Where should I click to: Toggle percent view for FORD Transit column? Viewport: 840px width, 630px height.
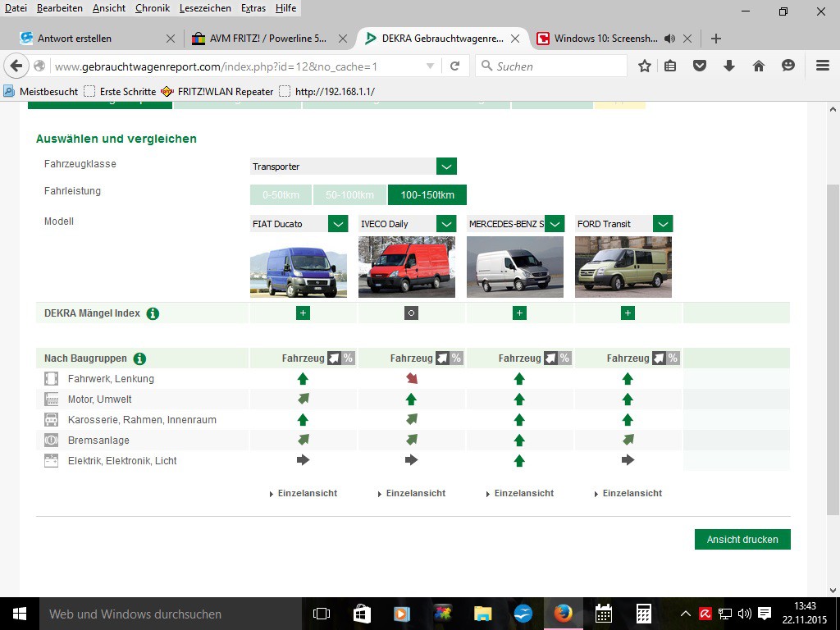point(673,358)
